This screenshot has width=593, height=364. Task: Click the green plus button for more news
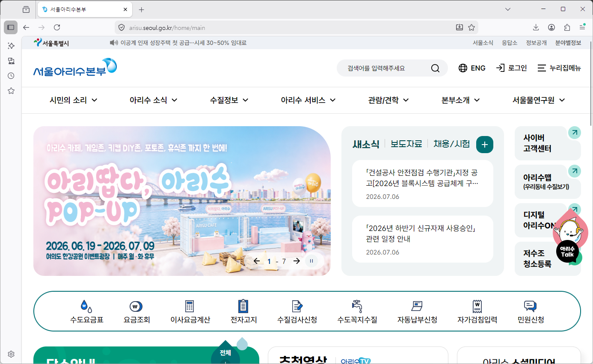485,145
